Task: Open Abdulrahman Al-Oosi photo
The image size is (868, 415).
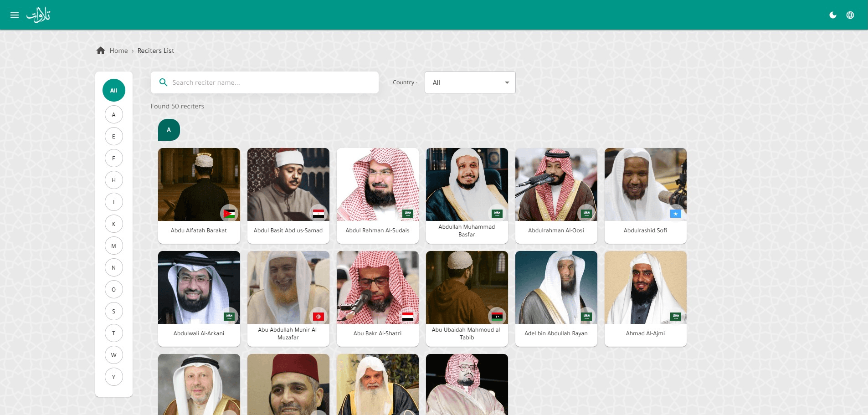Action: pyautogui.click(x=556, y=184)
